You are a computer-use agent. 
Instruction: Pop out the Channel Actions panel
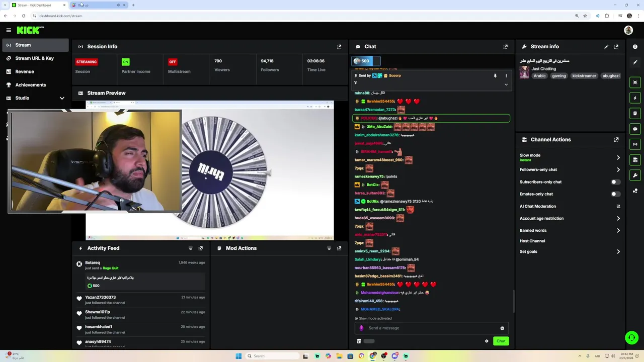click(x=616, y=140)
